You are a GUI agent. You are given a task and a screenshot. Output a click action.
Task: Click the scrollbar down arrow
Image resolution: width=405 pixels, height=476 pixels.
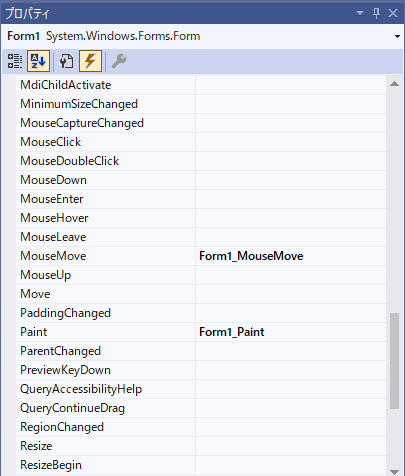394,471
